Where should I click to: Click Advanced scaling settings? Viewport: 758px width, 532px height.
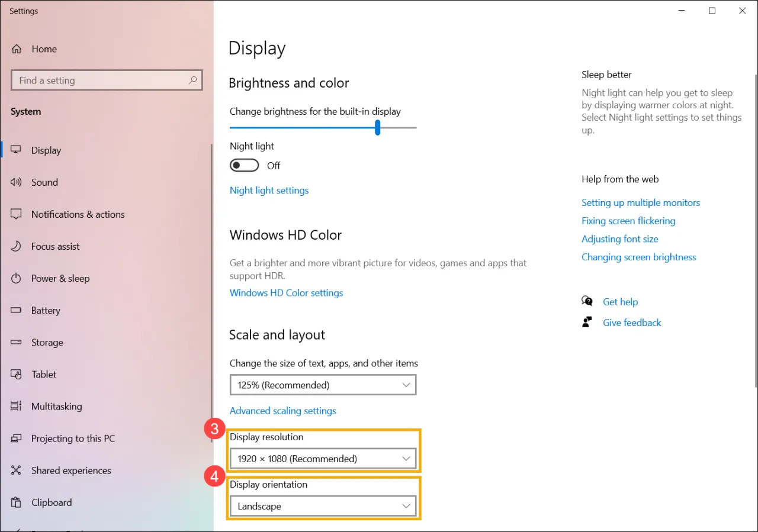(x=282, y=410)
